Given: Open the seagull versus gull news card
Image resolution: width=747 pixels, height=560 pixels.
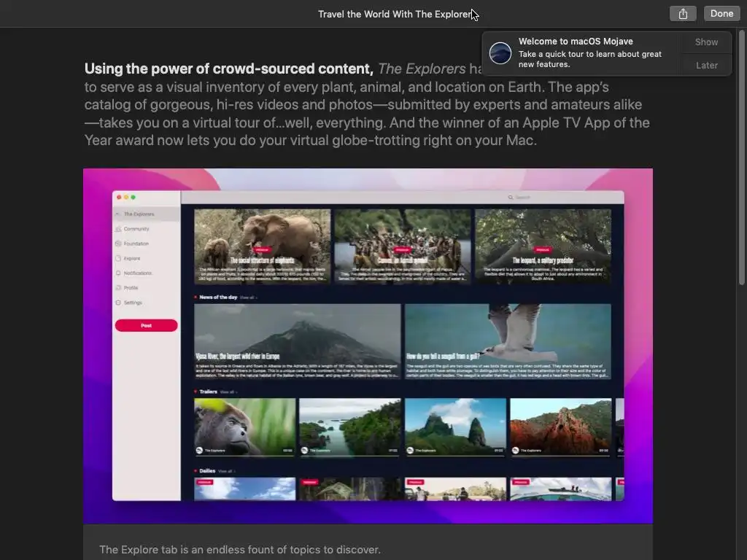Looking at the screenshot, I should 508,341.
